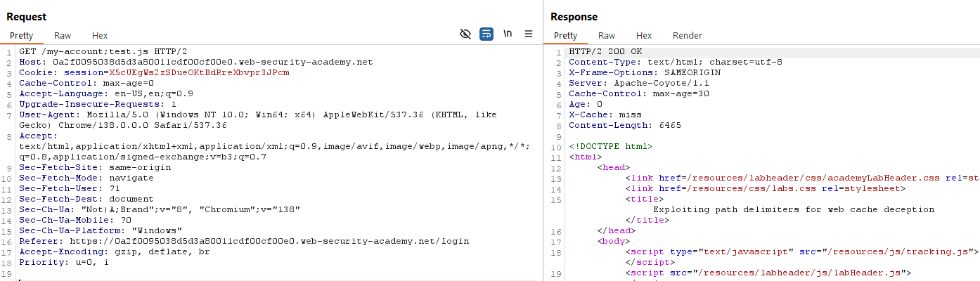Switch to the Request Pretty tab
Viewport: 980px width, 281px height.
tap(21, 36)
